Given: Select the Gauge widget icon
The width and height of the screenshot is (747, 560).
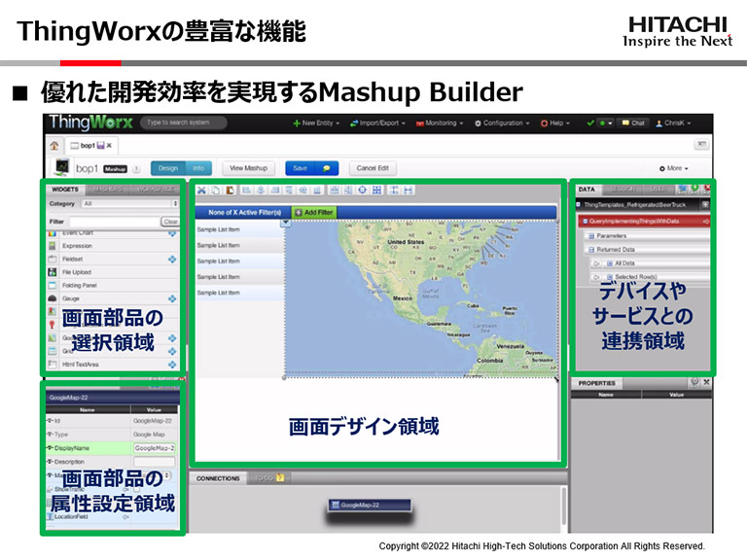Looking at the screenshot, I should [53, 298].
